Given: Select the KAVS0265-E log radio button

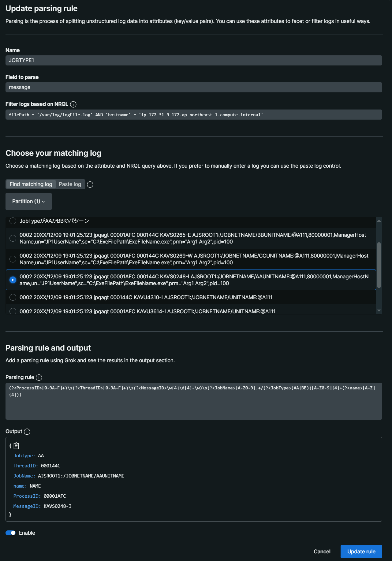Looking at the screenshot, I should pos(13,238).
